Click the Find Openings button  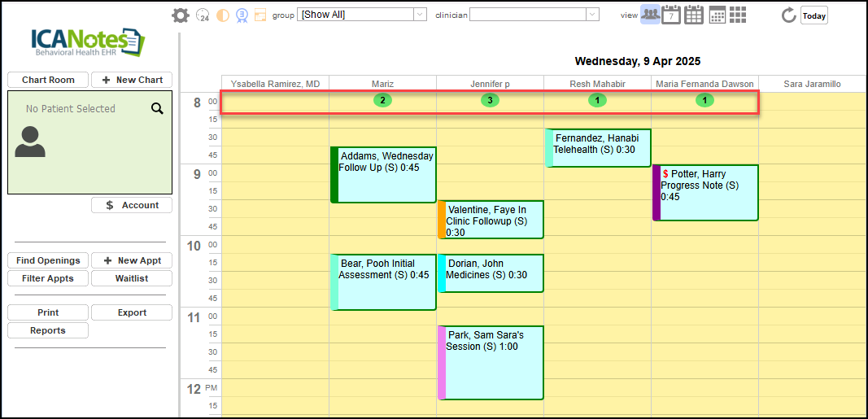pos(48,260)
